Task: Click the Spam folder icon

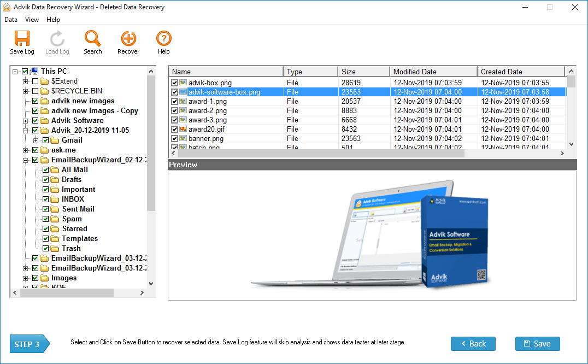Action: point(55,219)
